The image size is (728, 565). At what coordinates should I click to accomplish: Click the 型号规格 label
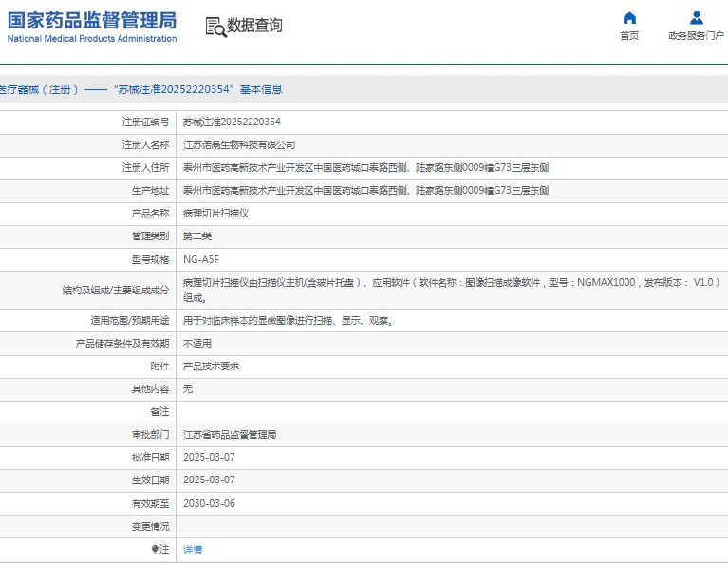(150, 260)
